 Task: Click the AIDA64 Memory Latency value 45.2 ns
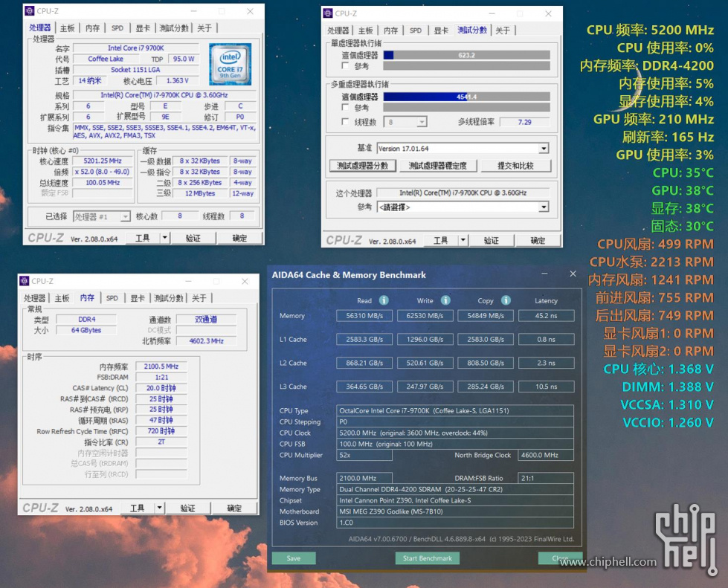tap(546, 316)
